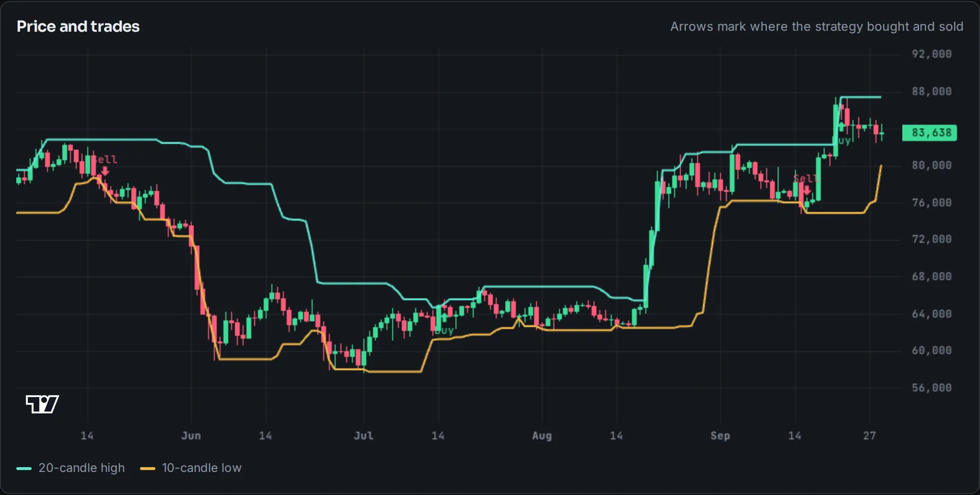This screenshot has width=980, height=495.
Task: Click the Jun date axis label
Action: 191,436
